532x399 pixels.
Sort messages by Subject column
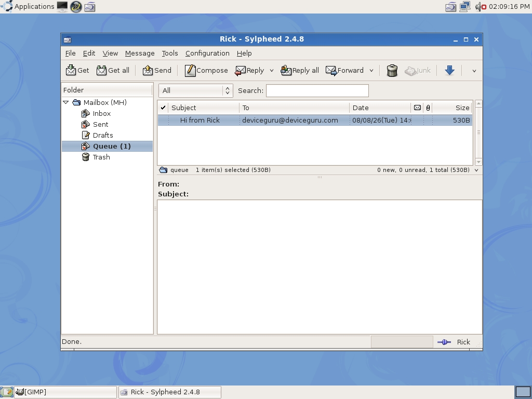204,108
